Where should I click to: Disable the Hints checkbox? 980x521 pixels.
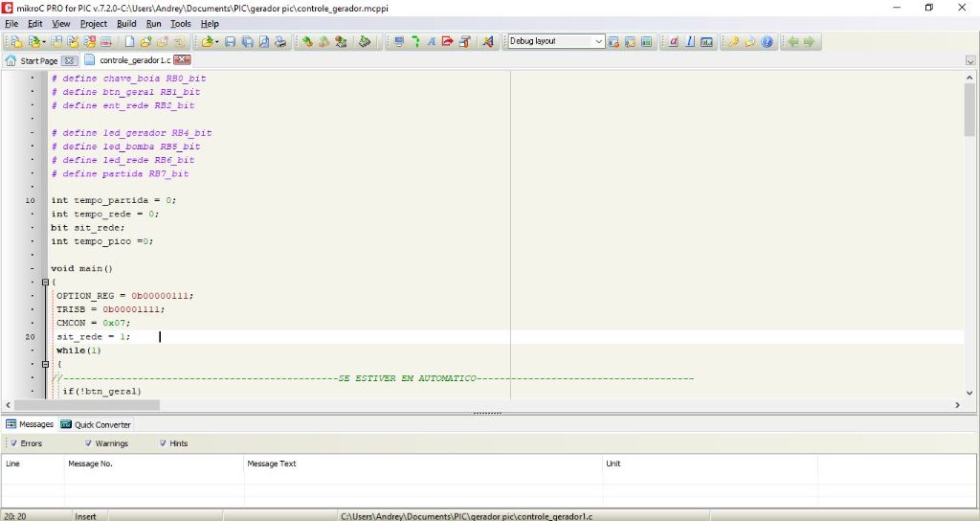click(x=162, y=443)
